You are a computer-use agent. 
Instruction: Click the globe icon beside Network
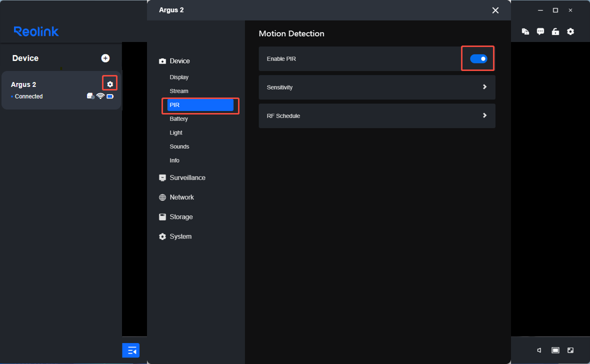pyautogui.click(x=162, y=197)
